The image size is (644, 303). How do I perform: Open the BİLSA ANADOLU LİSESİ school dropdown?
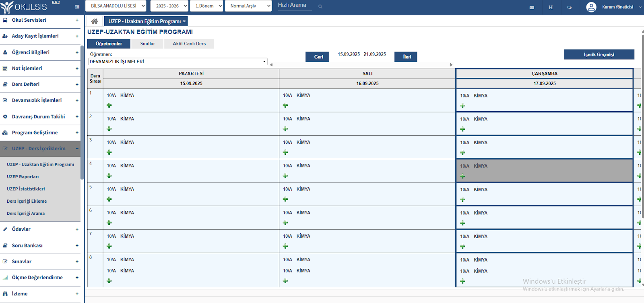click(x=116, y=6)
